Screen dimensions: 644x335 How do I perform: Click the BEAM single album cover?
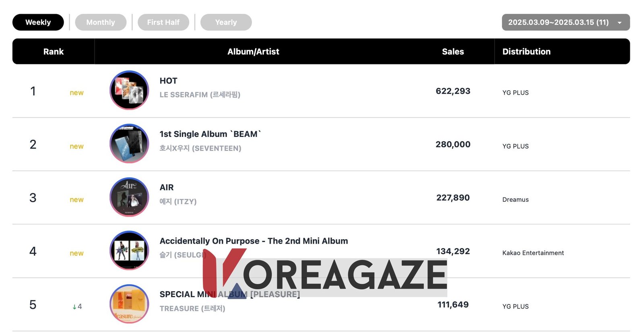(x=129, y=144)
